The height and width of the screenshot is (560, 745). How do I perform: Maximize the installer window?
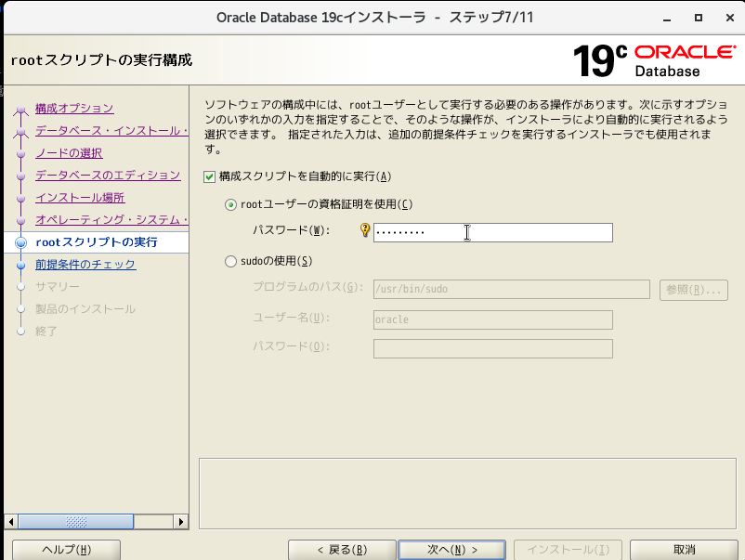click(699, 18)
